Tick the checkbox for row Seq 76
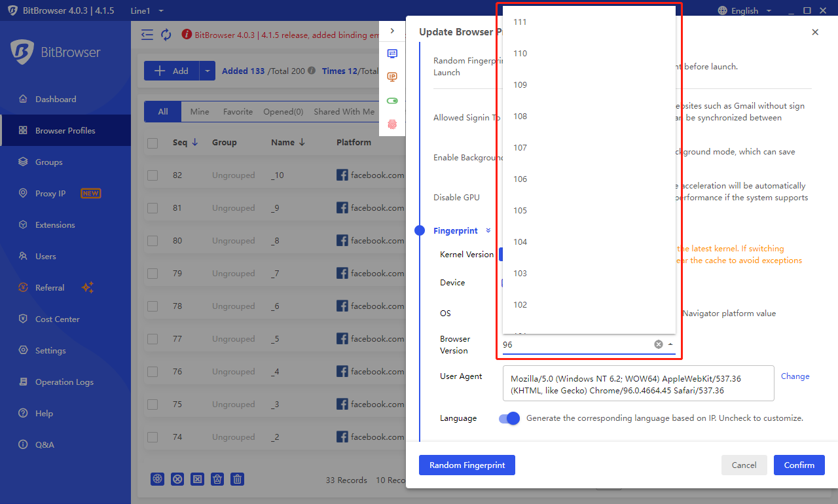The image size is (838, 504). coord(153,372)
